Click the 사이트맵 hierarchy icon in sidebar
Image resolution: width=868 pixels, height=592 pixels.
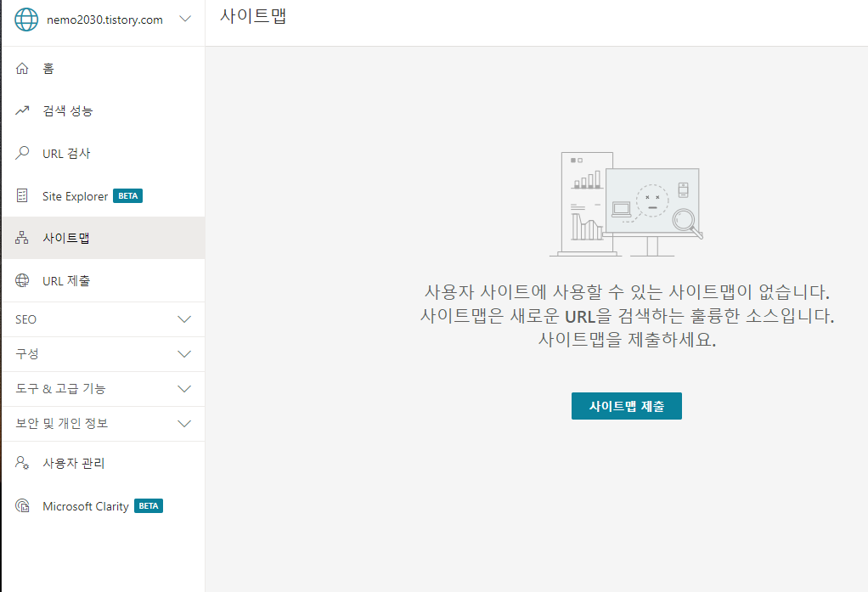click(x=22, y=238)
